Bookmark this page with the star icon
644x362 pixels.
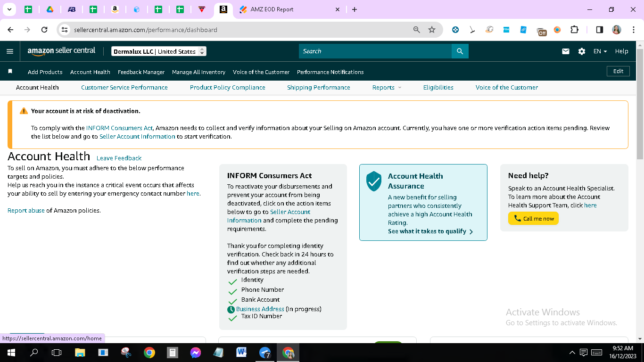point(432,30)
